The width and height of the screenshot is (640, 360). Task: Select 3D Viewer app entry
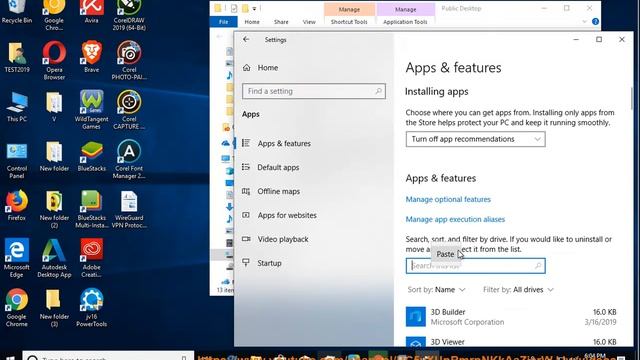(x=511, y=342)
